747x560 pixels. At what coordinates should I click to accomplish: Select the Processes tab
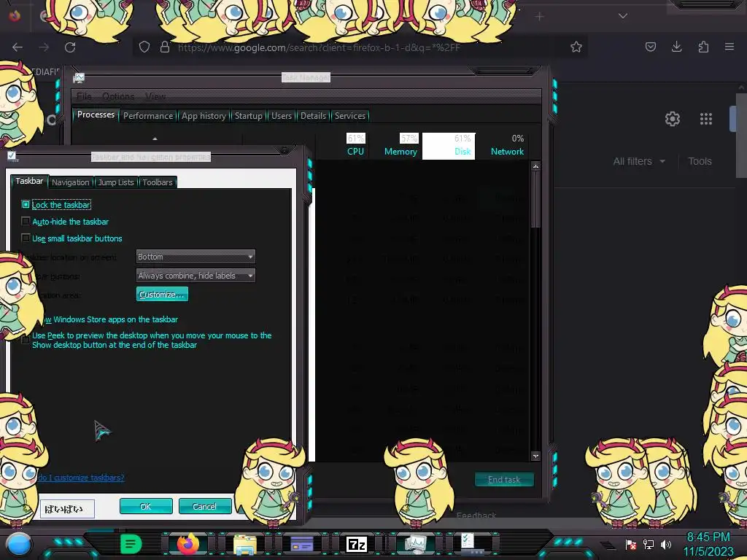(x=96, y=114)
